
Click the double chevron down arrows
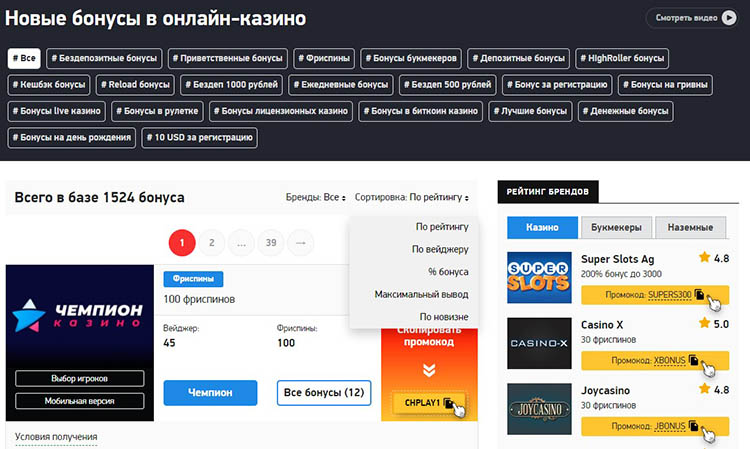[429, 370]
